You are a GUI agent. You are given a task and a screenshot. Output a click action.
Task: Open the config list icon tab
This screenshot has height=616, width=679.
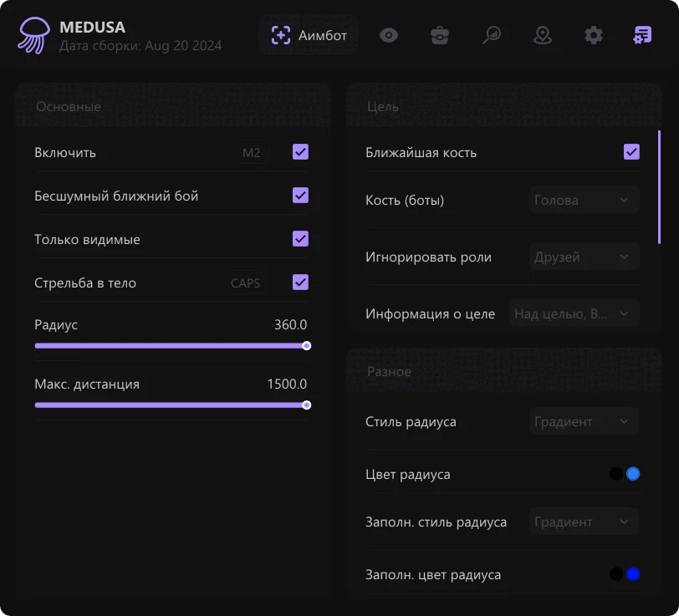tap(643, 35)
